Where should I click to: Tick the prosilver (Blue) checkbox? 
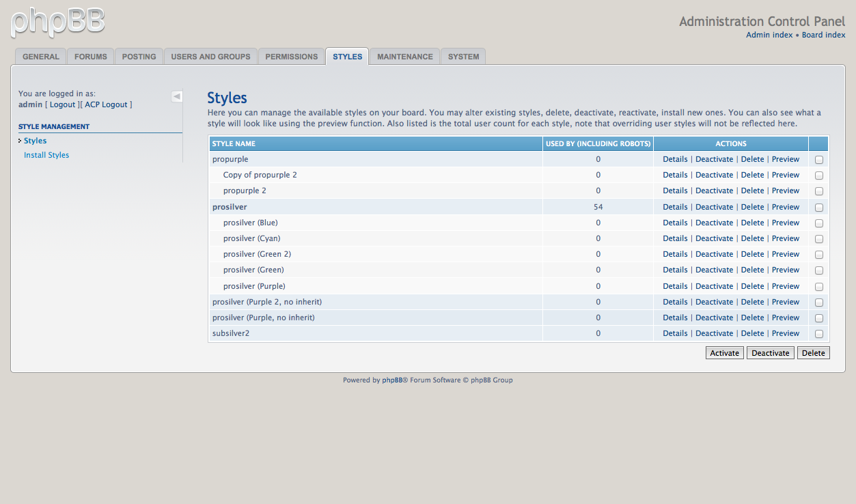coord(819,223)
